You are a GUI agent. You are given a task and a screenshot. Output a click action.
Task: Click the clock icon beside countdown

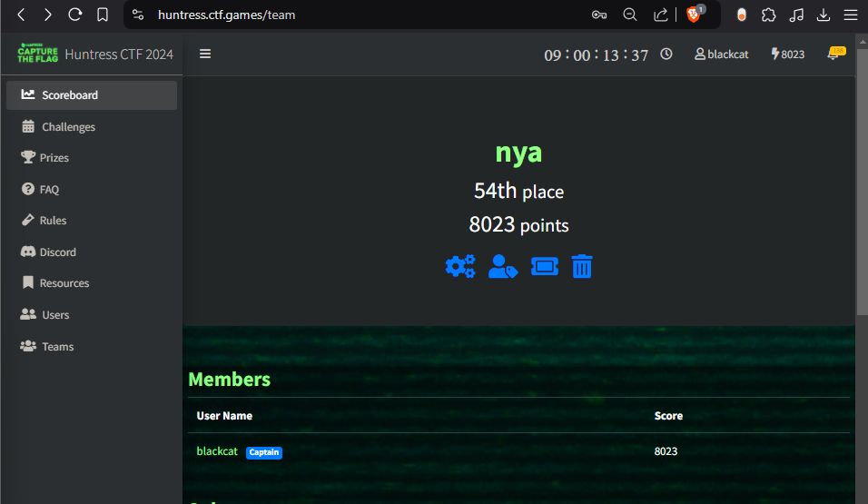(666, 54)
